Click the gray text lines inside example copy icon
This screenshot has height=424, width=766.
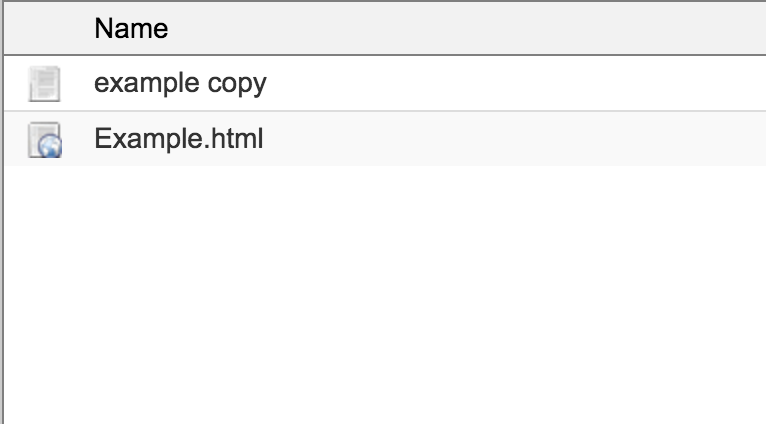(x=45, y=83)
